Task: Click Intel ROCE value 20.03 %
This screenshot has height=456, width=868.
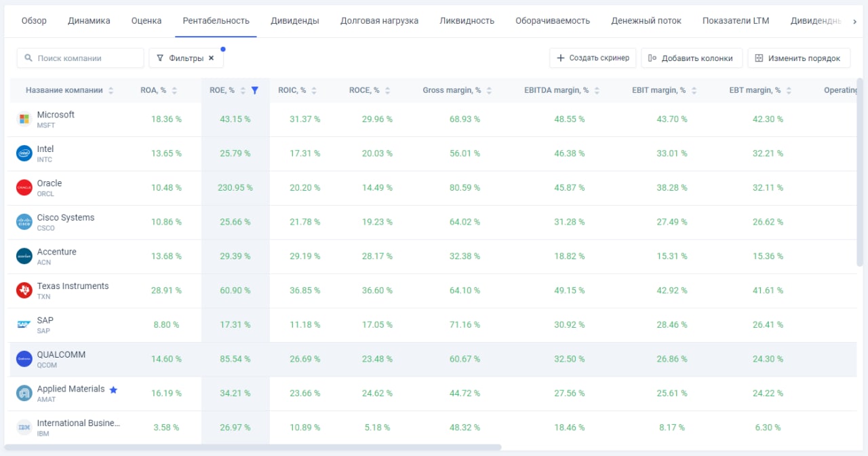Action: click(378, 153)
